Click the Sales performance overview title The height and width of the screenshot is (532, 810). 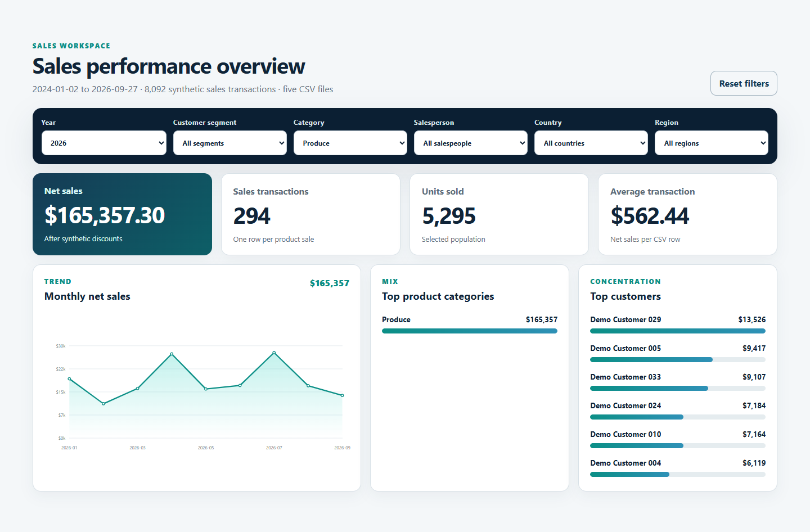click(x=169, y=66)
